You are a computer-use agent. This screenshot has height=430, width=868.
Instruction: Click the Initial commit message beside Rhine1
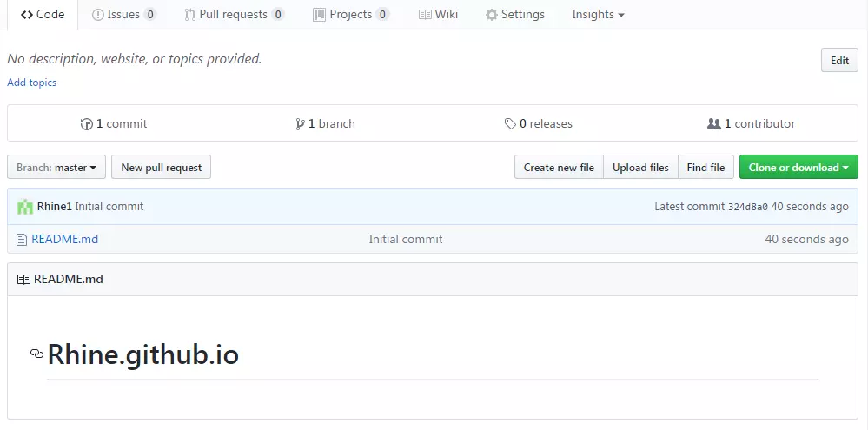coord(109,207)
